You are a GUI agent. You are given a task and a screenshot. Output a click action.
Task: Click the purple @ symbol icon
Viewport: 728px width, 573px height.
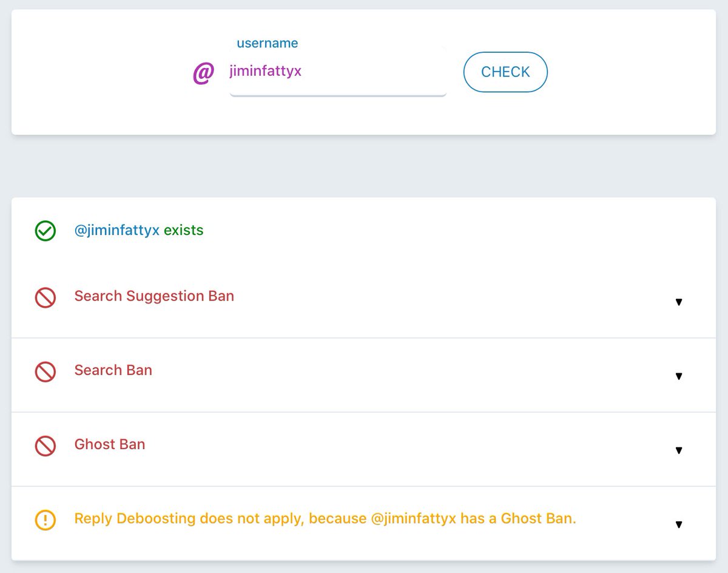(x=203, y=73)
